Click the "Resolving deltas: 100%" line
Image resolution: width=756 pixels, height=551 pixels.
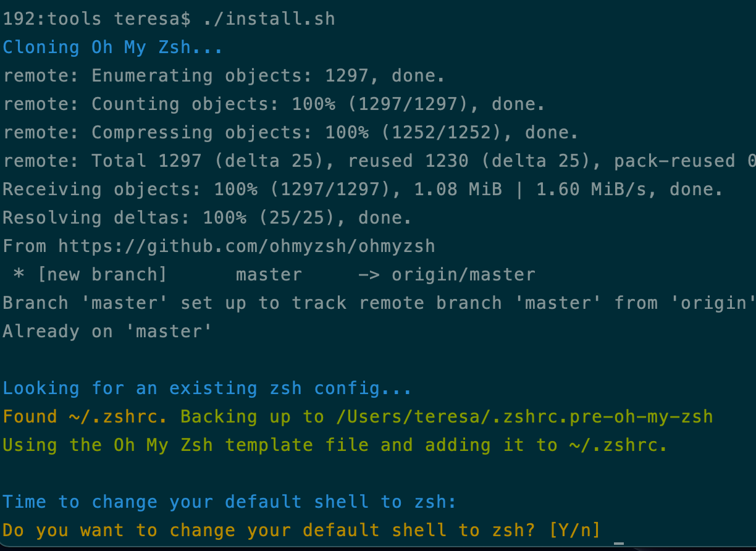207,218
